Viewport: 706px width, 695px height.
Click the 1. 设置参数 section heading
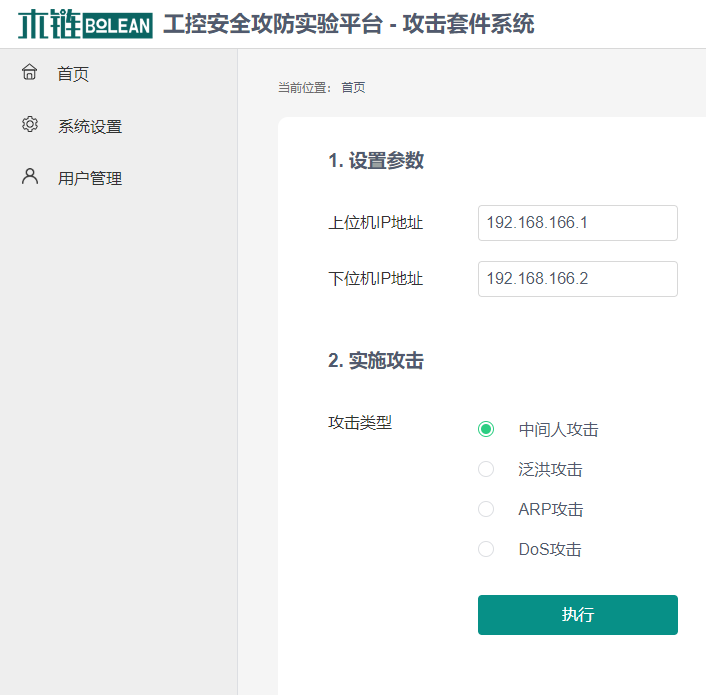tap(375, 161)
